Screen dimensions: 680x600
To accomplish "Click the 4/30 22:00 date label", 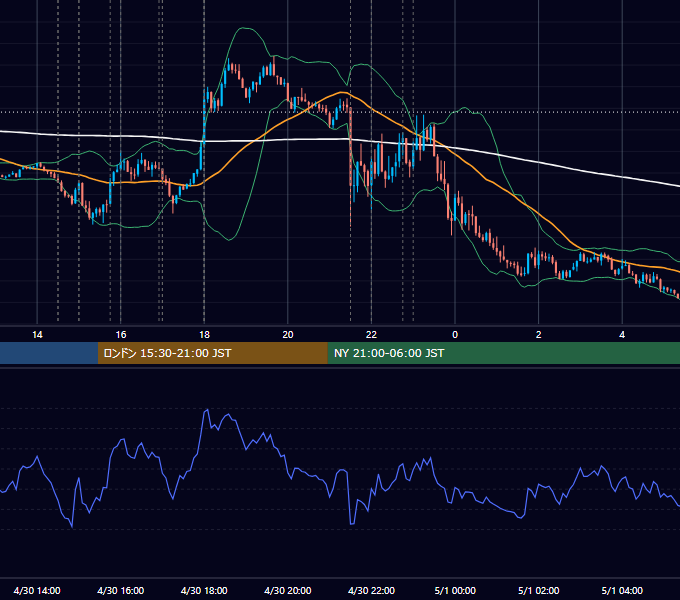I will tap(371, 590).
